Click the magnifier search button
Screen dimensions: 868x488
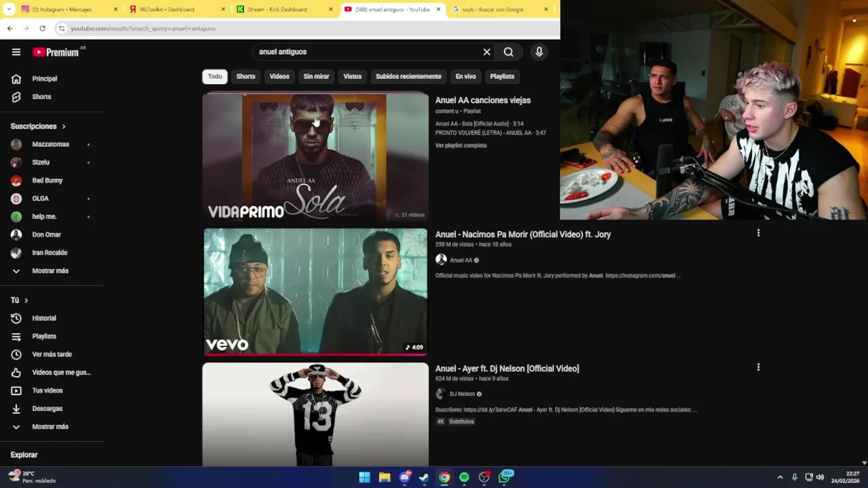point(509,52)
